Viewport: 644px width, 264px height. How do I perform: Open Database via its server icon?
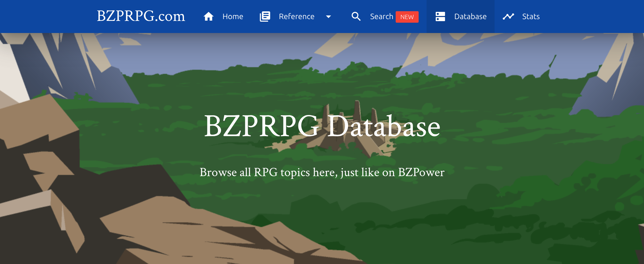point(441,16)
